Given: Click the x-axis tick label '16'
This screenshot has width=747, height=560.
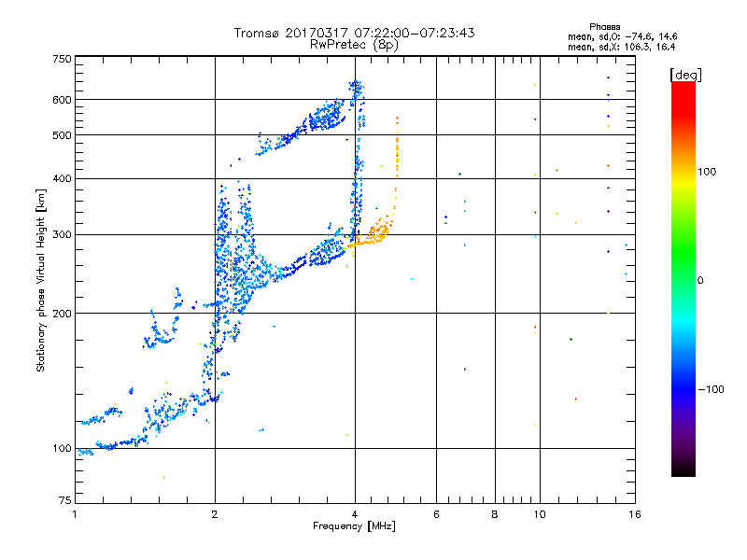Looking at the screenshot, I should point(634,514).
